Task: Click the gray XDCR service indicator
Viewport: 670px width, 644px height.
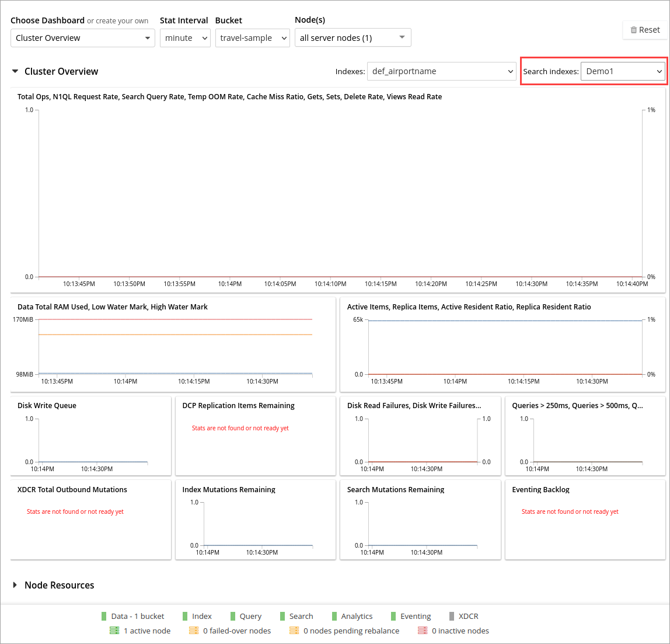Action: coord(452,616)
